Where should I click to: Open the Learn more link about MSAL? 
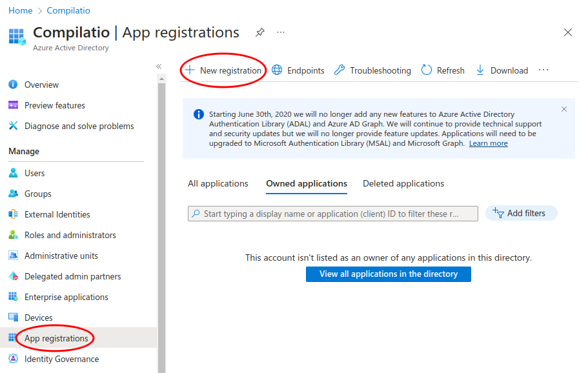[488, 143]
